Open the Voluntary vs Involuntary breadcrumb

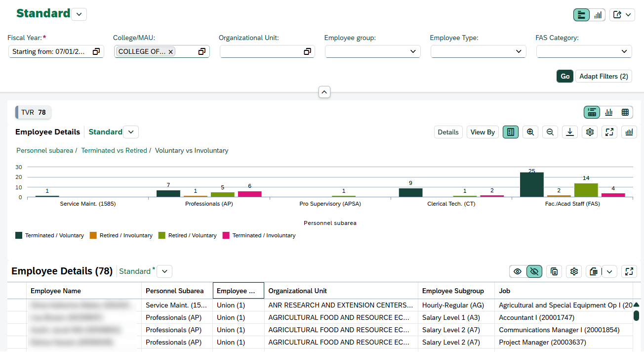pos(191,150)
